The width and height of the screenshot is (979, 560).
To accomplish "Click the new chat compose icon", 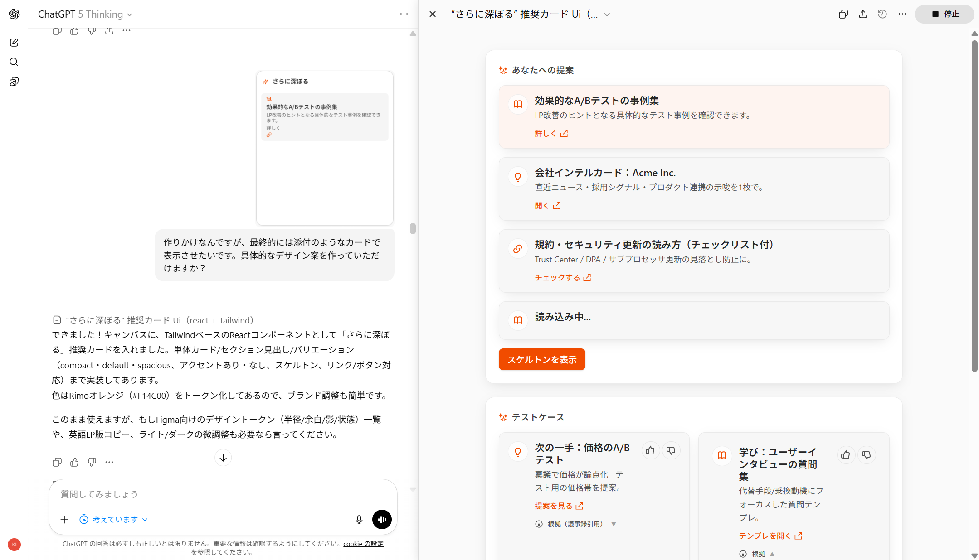I will coord(14,43).
